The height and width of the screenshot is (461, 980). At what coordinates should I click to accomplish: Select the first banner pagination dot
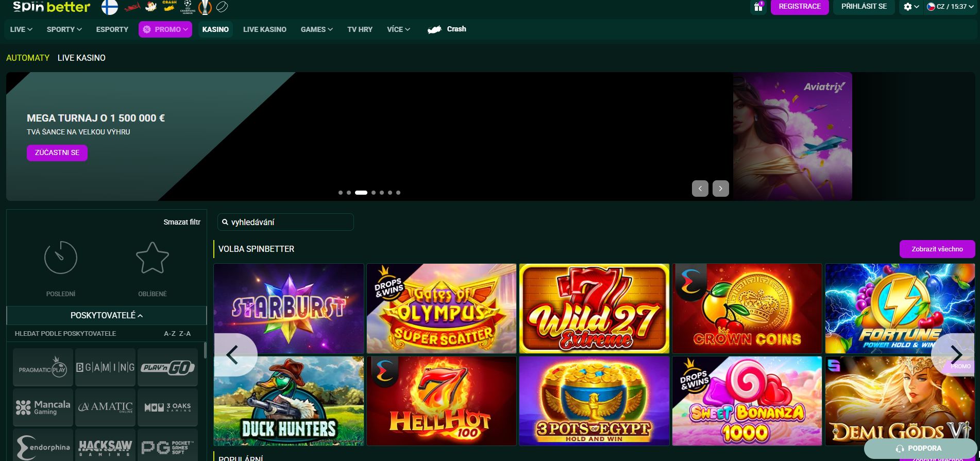[x=341, y=193]
